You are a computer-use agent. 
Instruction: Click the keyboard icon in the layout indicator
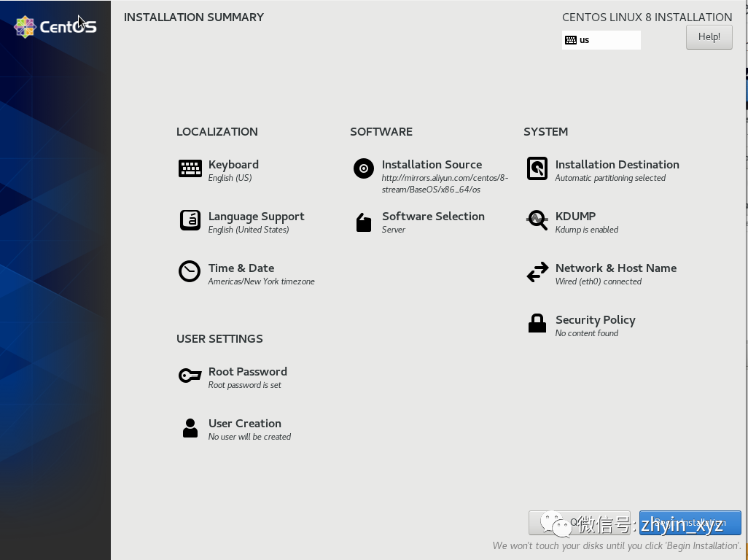pyautogui.click(x=571, y=40)
